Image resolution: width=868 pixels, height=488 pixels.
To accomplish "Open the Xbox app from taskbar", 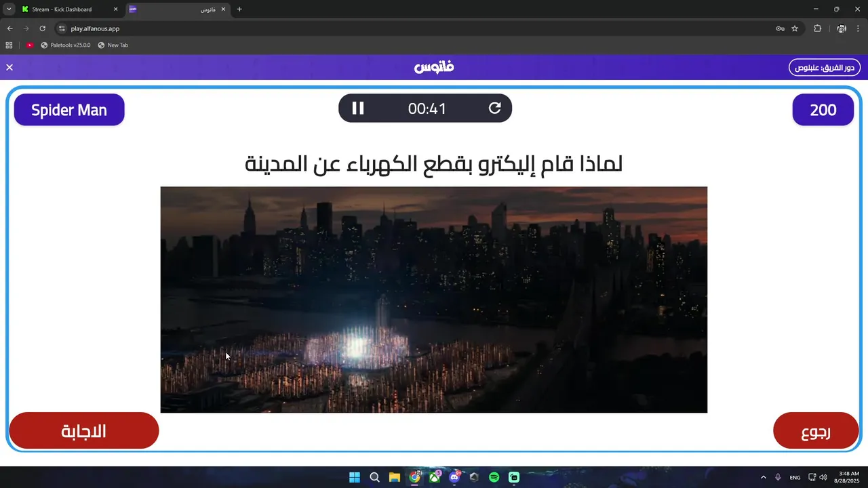I will [435, 477].
